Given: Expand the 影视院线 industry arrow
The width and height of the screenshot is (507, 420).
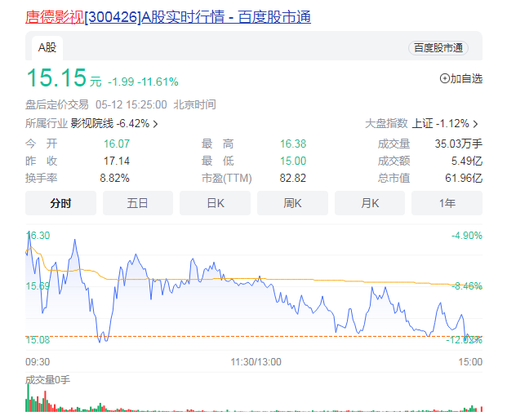Looking at the screenshot, I should (155, 124).
